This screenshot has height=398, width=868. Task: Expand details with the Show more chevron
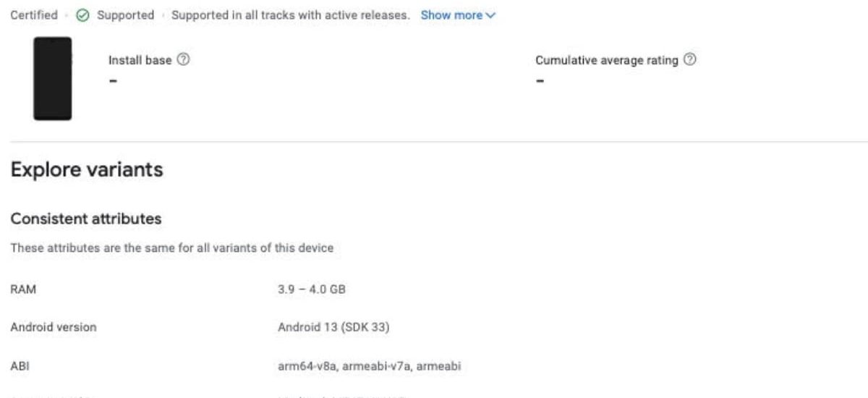[x=492, y=15]
